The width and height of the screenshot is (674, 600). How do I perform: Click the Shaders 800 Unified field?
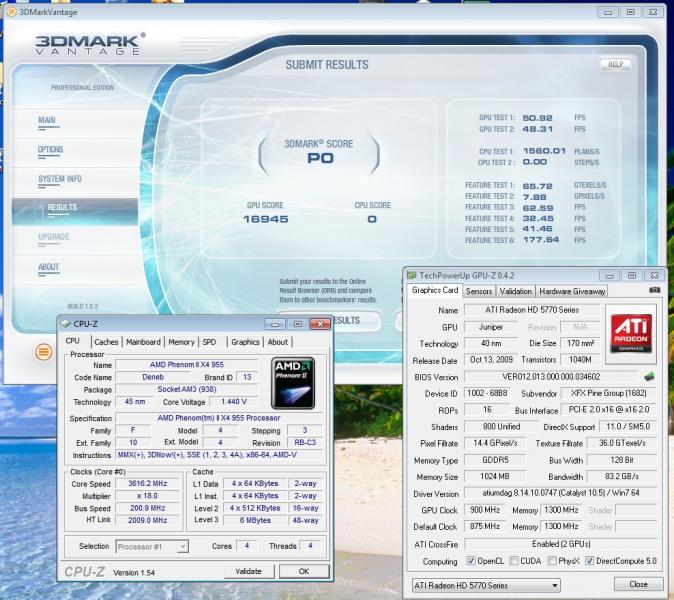point(501,426)
